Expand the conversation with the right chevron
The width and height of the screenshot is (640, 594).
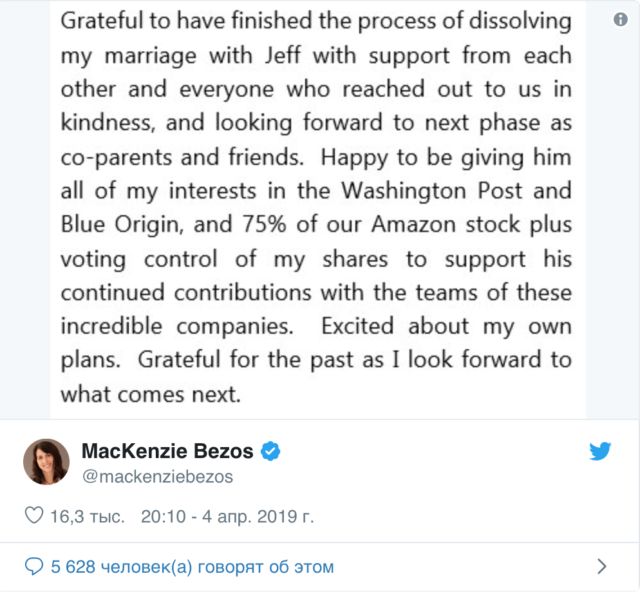(x=601, y=567)
